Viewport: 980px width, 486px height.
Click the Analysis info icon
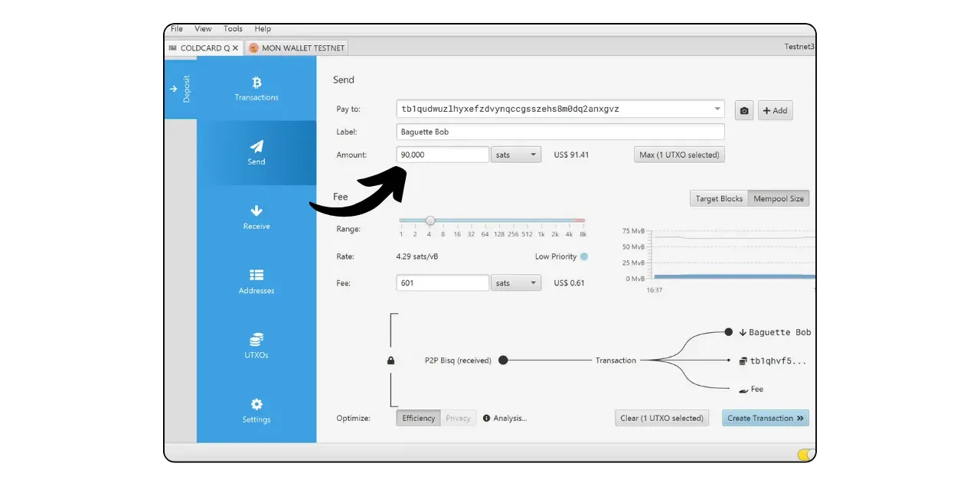coord(486,419)
